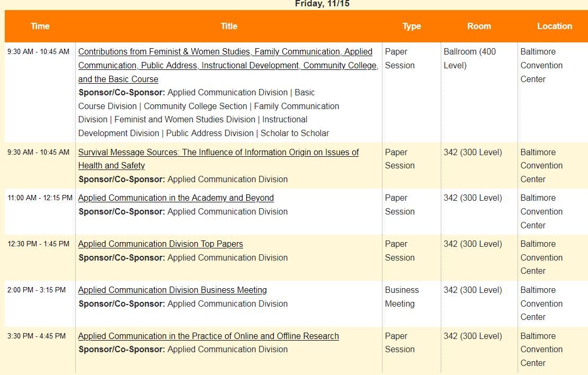Open Practice of Online and Offline Research session
The height and width of the screenshot is (375, 588).
pyautogui.click(x=209, y=336)
